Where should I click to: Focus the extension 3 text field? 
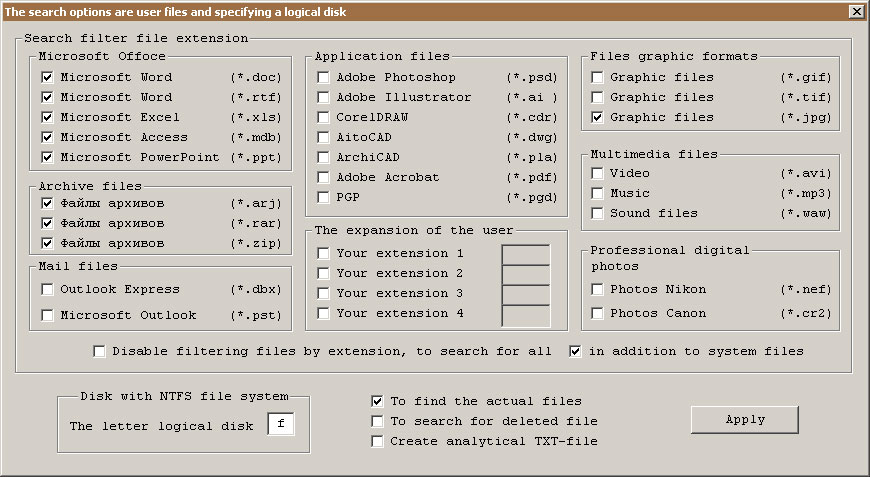(526, 295)
